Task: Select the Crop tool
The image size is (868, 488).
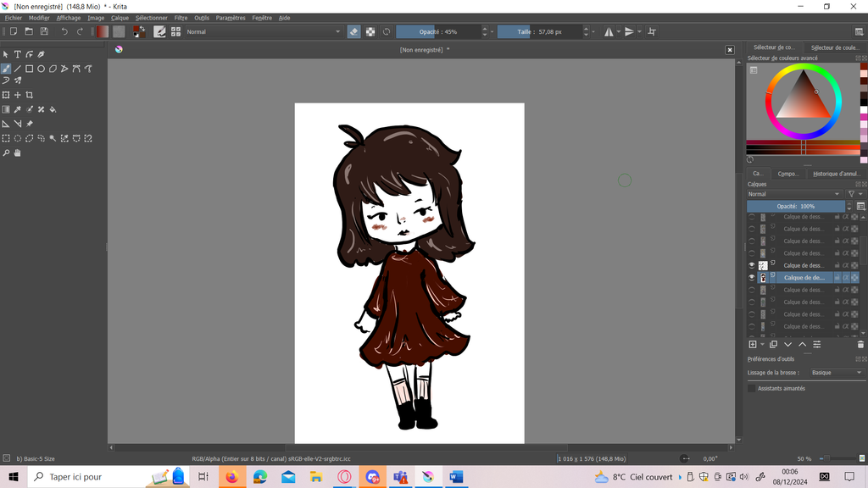Action: pos(30,95)
